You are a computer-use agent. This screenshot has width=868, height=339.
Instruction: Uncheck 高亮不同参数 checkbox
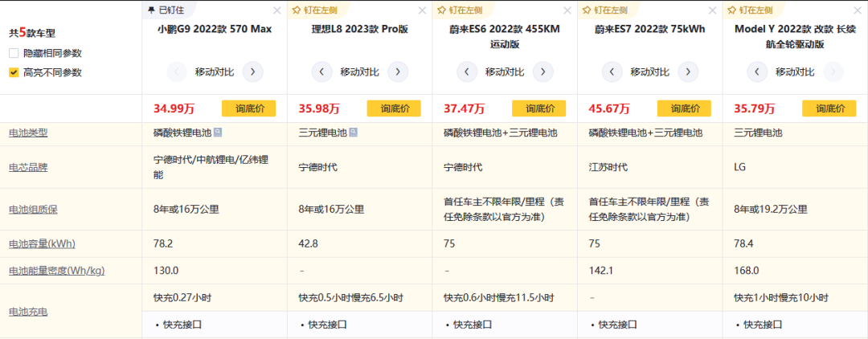coord(14,72)
